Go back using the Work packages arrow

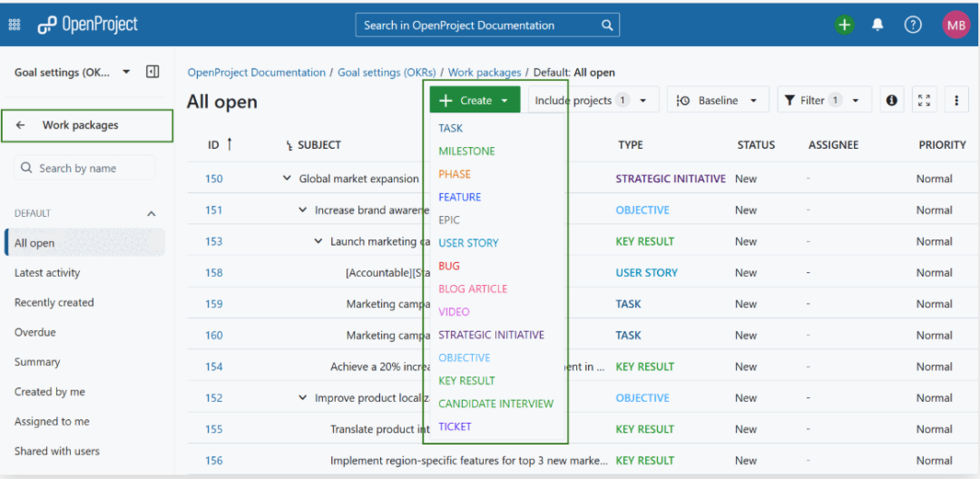[x=21, y=125]
